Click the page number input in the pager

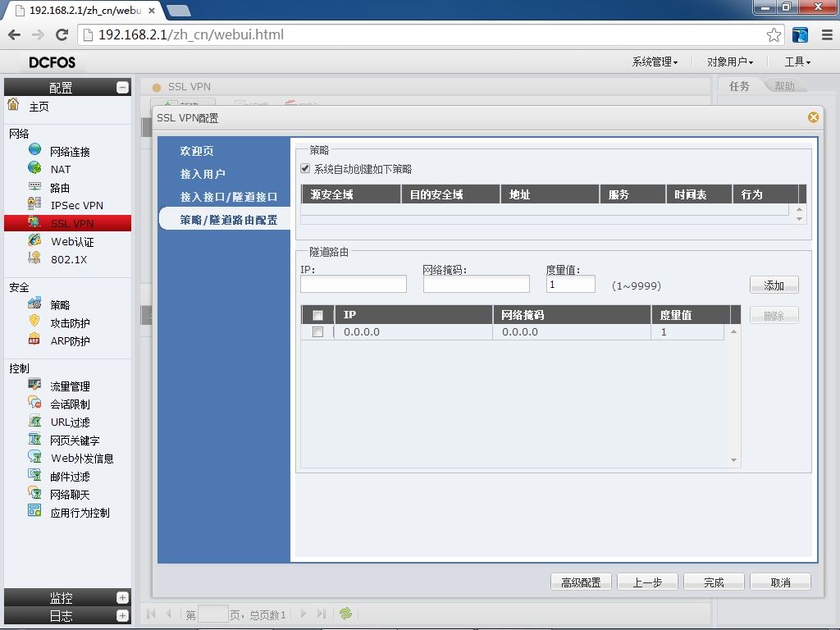[212, 614]
